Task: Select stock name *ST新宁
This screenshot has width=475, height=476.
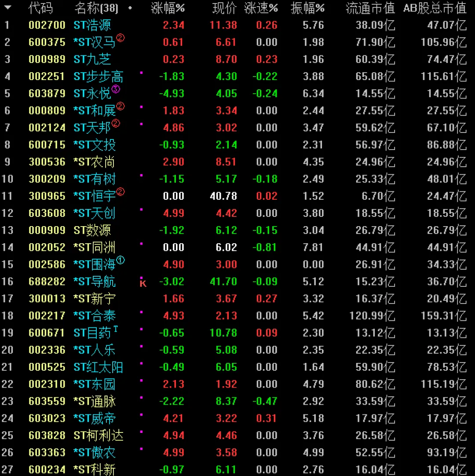Action: point(95,299)
